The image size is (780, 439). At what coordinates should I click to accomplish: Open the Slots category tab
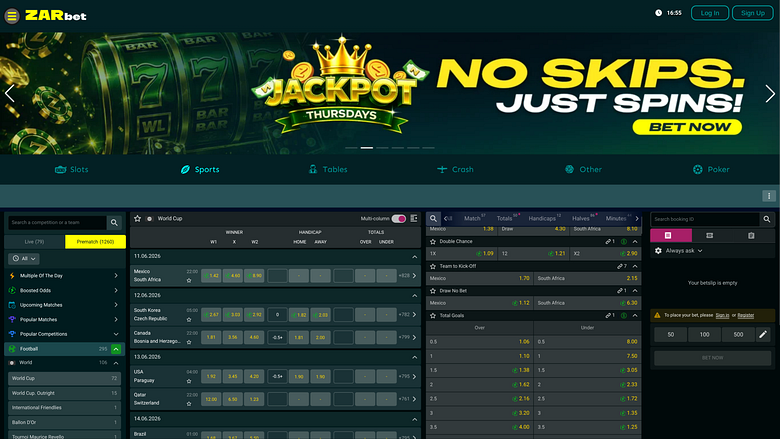tap(72, 170)
